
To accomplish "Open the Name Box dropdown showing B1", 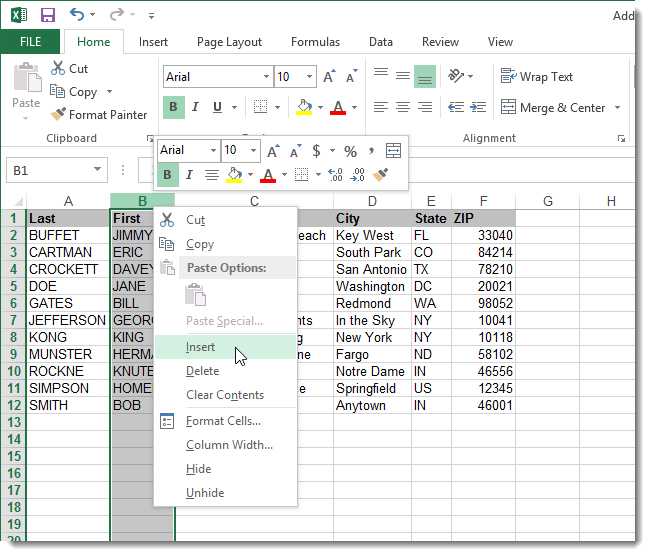I will tap(98, 171).
